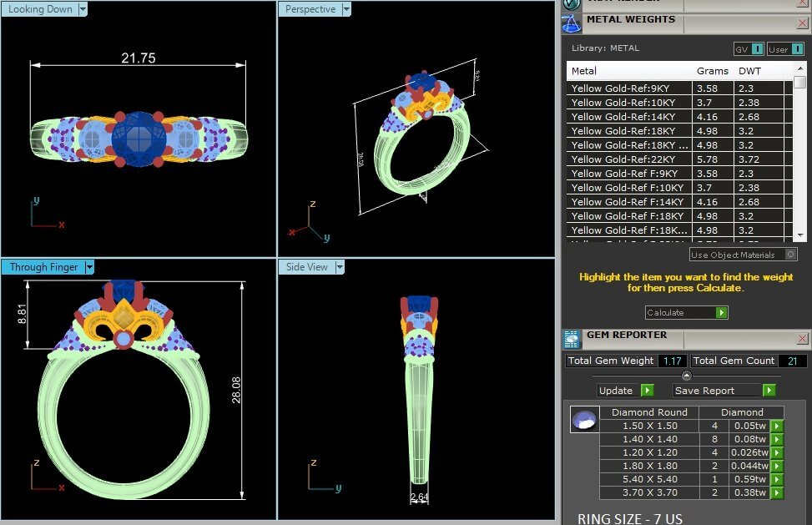This screenshot has height=525, width=812.
Task: Open the Side View viewport dropdown
Action: (339, 267)
